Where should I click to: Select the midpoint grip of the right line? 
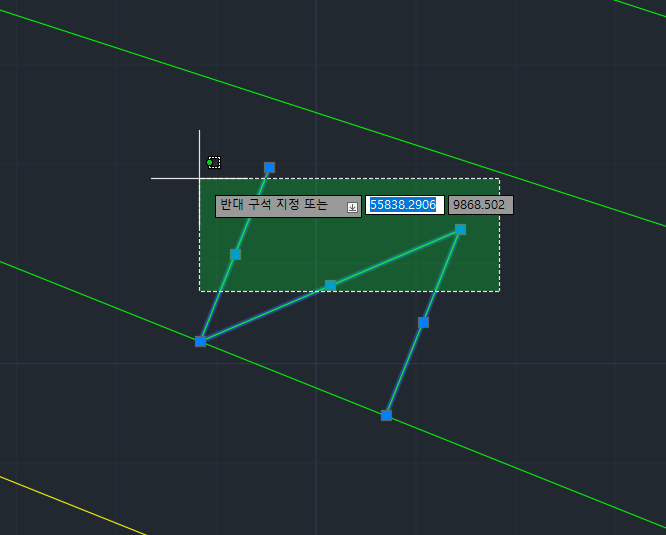tap(423, 323)
